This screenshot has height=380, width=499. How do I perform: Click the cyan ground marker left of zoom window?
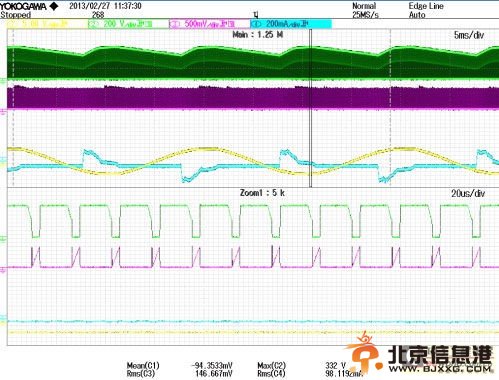[3, 319]
